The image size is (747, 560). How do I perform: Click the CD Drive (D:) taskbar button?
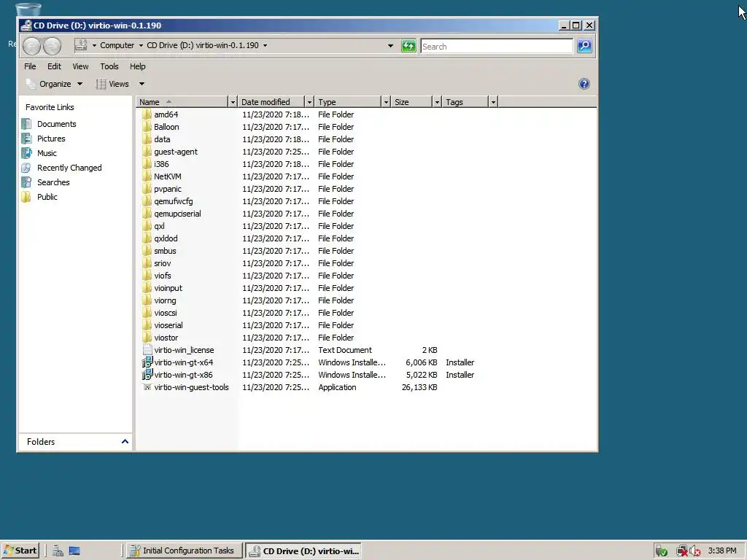coord(303,551)
